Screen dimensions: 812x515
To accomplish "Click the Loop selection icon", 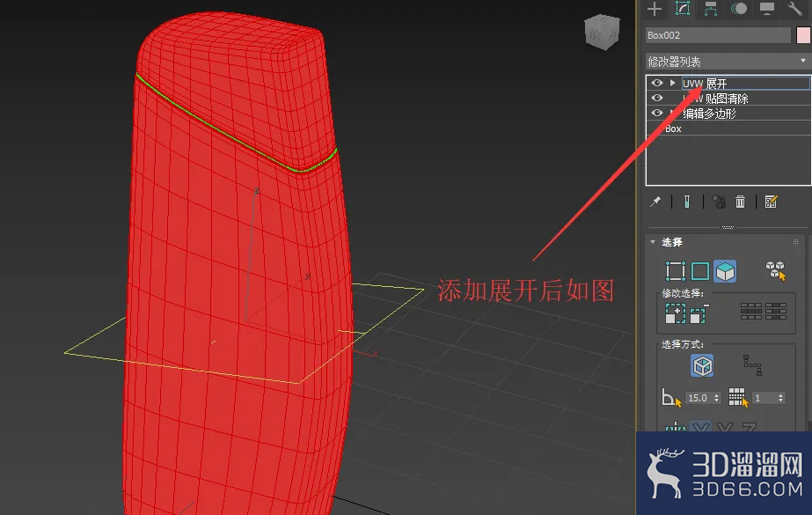I will (751, 312).
